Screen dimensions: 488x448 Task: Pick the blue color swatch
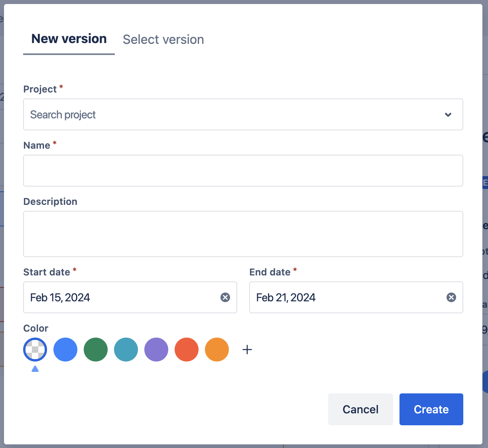[65, 350]
